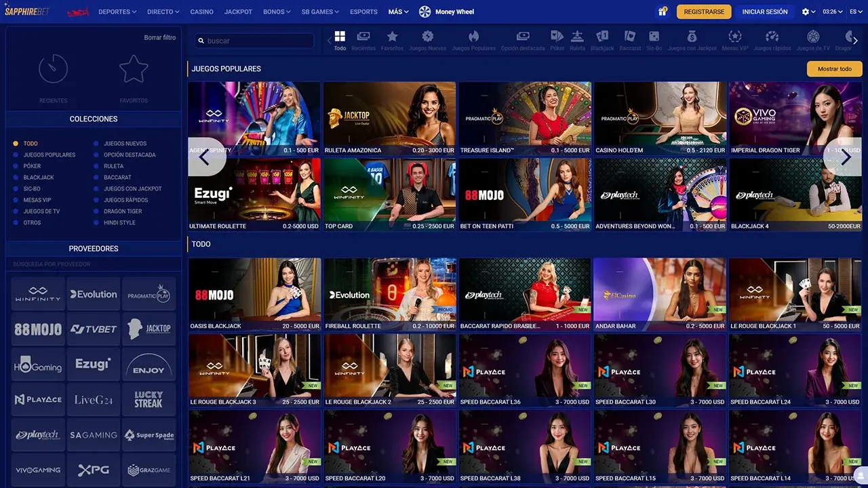Filter by the SA Gaming provider logo
This screenshot has width=868, height=488.
pyautogui.click(x=93, y=434)
